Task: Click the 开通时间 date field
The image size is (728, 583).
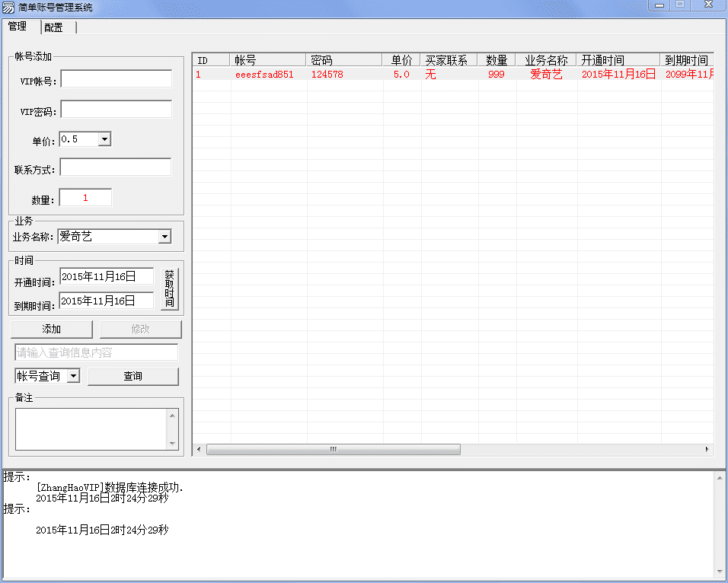Action: click(x=105, y=276)
